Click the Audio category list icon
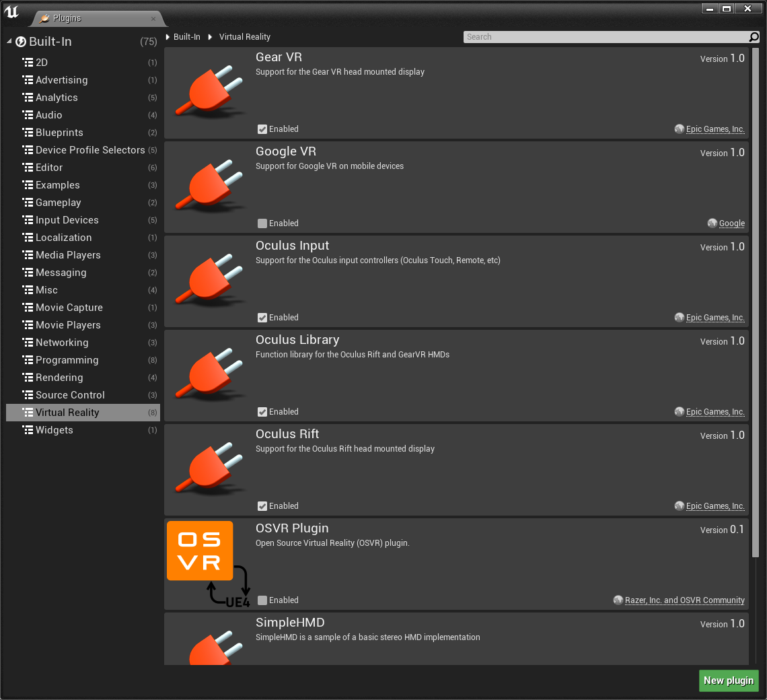Image resolution: width=767 pixels, height=700 pixels. coord(28,115)
